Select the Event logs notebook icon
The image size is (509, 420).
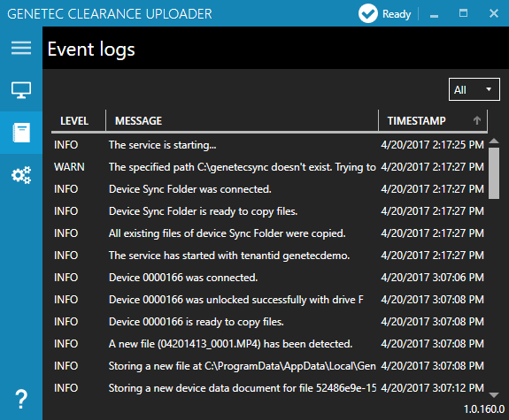[x=21, y=133]
